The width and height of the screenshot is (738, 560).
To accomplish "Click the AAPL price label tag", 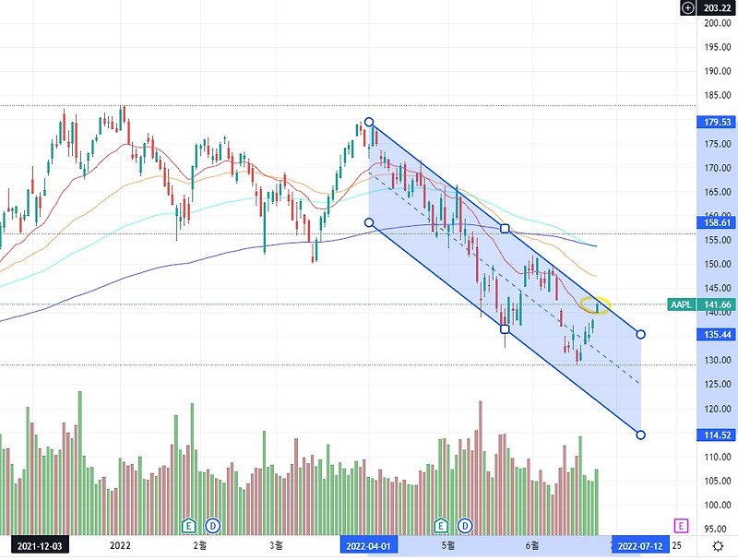I will pos(681,304).
